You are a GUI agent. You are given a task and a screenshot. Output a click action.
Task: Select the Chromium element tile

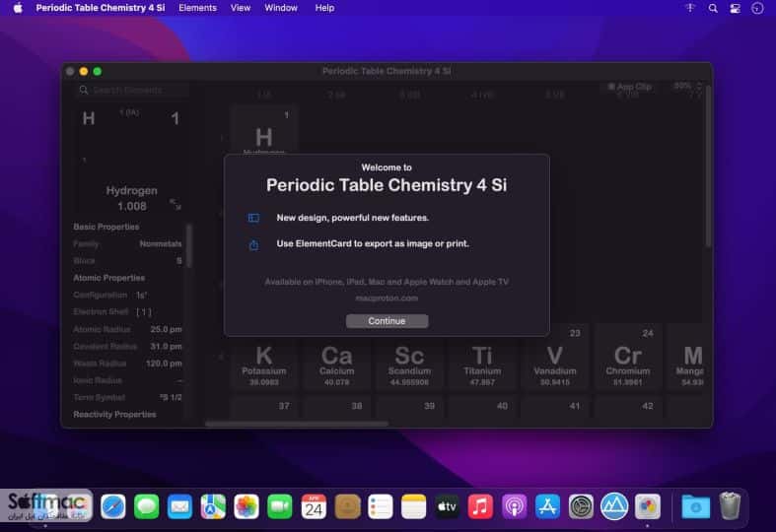(627, 358)
